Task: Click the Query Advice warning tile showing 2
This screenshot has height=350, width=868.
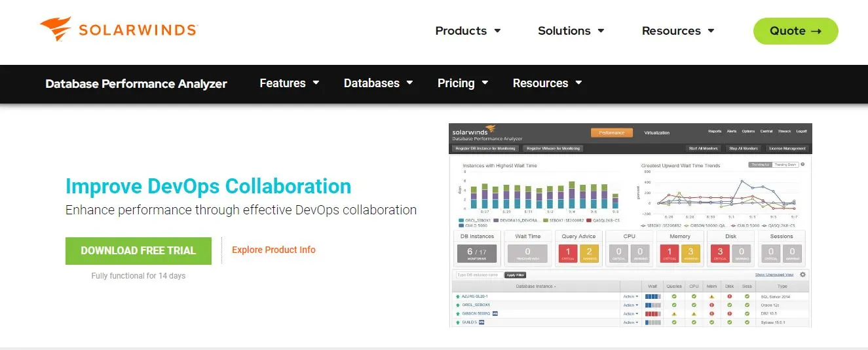Action: click(589, 254)
